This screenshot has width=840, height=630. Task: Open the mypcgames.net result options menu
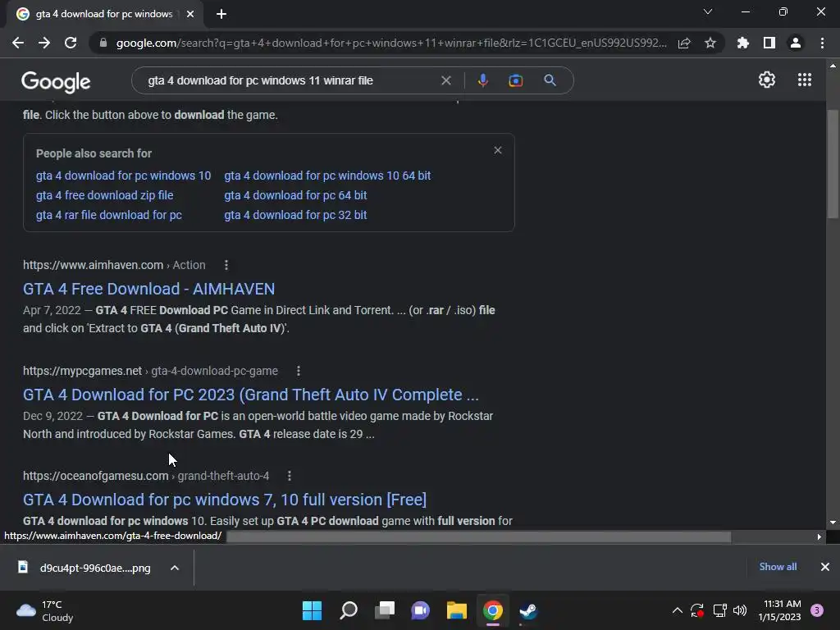(299, 371)
